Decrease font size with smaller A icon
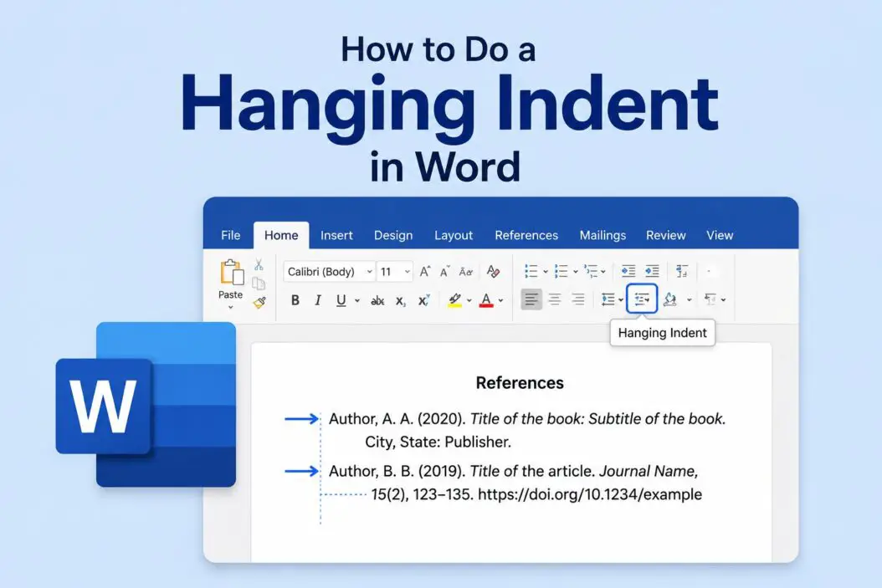This screenshot has width=882, height=588. 445,272
